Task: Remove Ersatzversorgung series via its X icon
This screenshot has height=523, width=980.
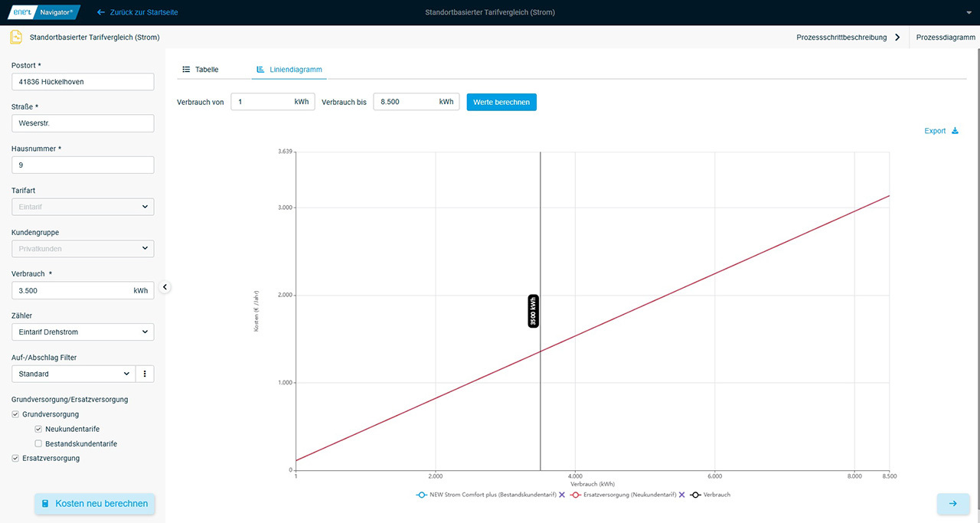Action: [681, 495]
